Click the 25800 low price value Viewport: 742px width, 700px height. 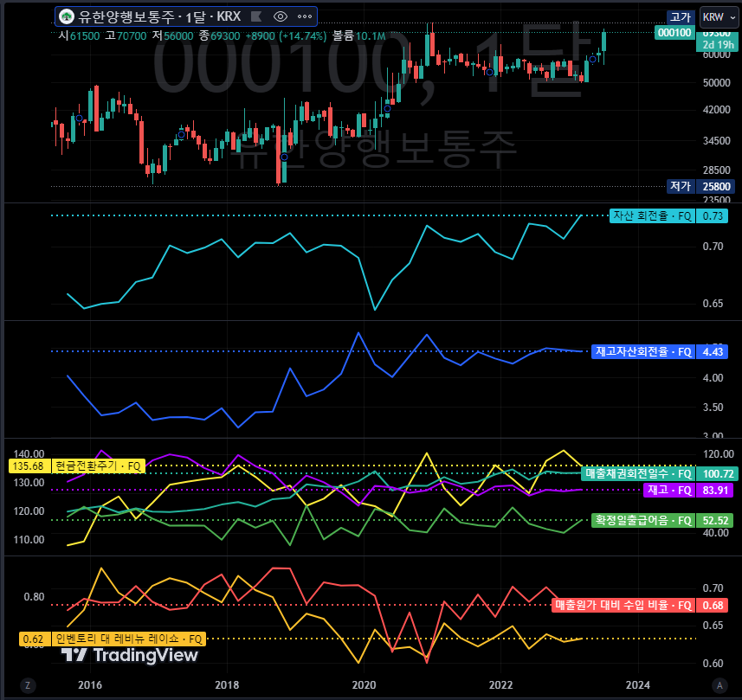click(x=716, y=186)
